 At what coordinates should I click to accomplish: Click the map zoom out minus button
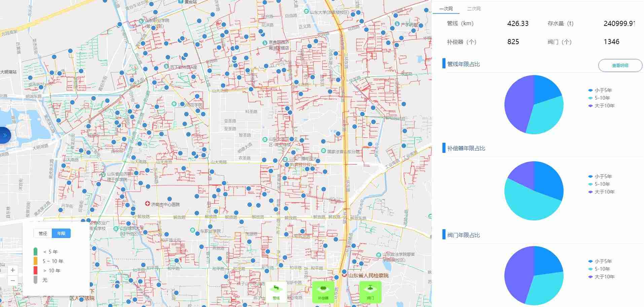(13, 280)
